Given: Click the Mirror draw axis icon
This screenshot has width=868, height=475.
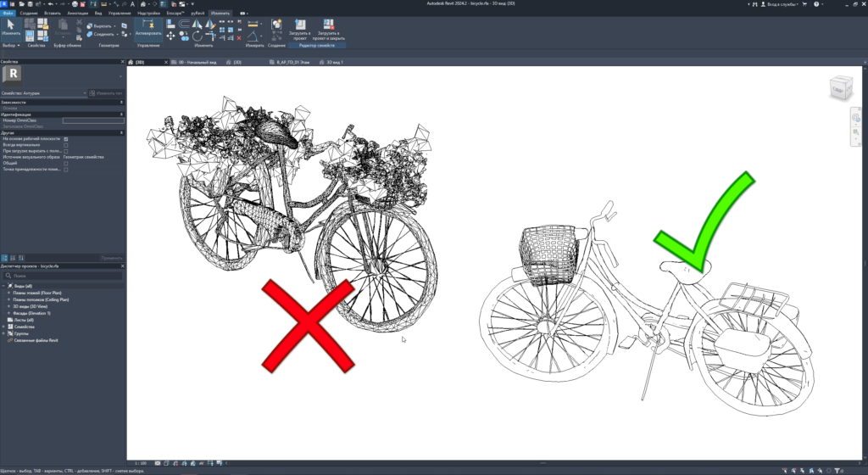Looking at the screenshot, I should coord(210,24).
